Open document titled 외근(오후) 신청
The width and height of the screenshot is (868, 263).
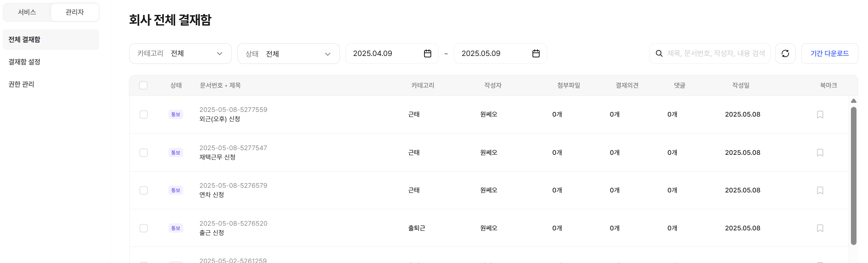pos(220,119)
